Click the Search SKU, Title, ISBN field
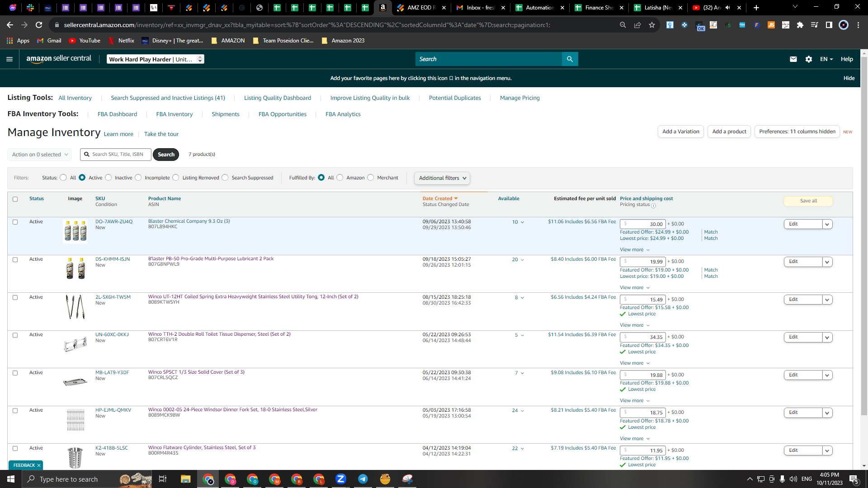Screen dimensions: 868x488 [116, 155]
